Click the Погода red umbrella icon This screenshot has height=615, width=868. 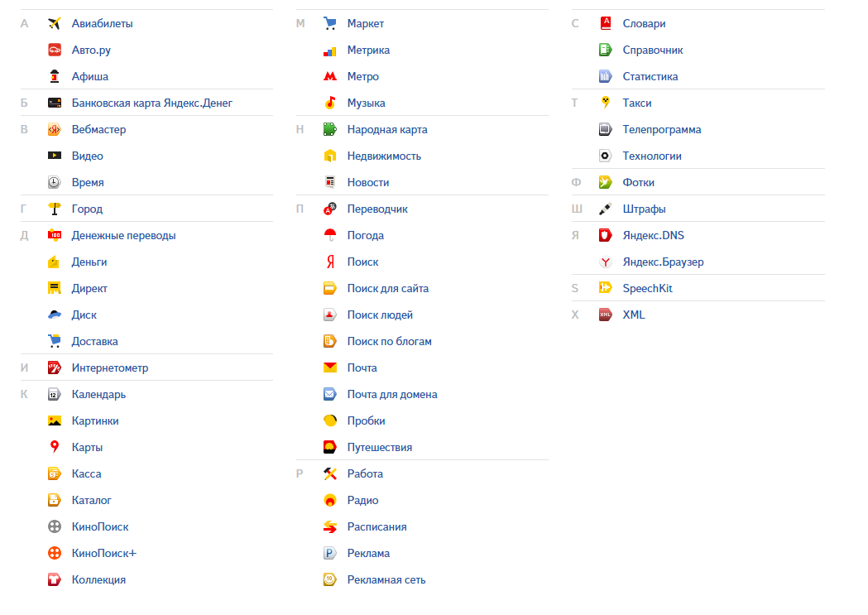(330, 235)
